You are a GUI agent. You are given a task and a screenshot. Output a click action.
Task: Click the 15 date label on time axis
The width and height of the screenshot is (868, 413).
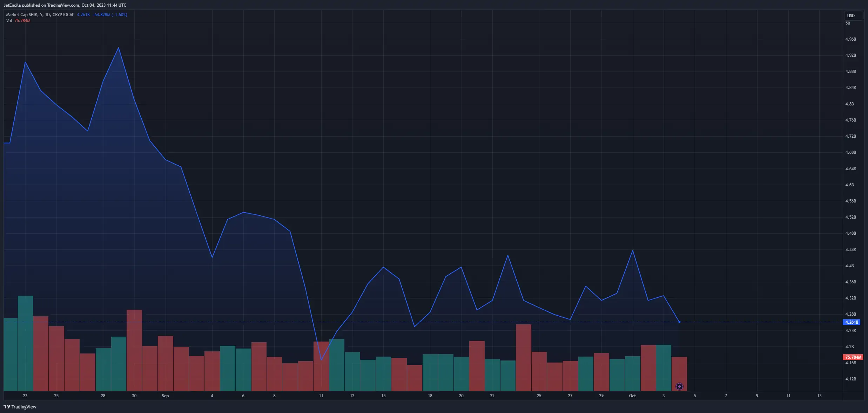pyautogui.click(x=383, y=396)
